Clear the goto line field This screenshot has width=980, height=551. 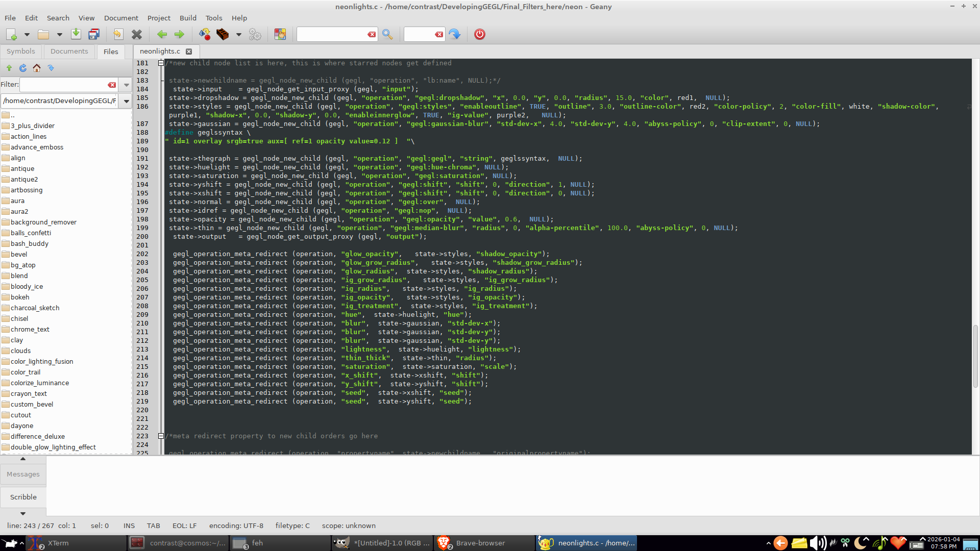439,34
